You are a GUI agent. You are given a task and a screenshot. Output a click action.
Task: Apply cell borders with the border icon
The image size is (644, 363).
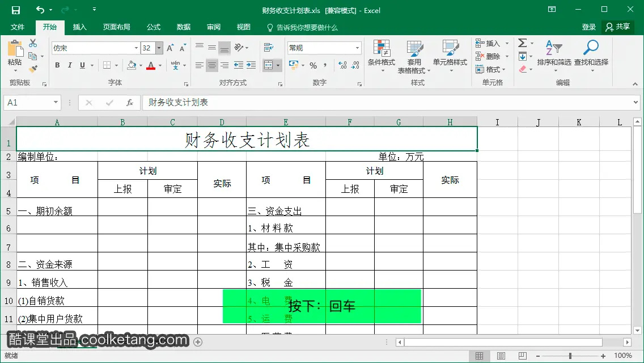click(x=107, y=65)
